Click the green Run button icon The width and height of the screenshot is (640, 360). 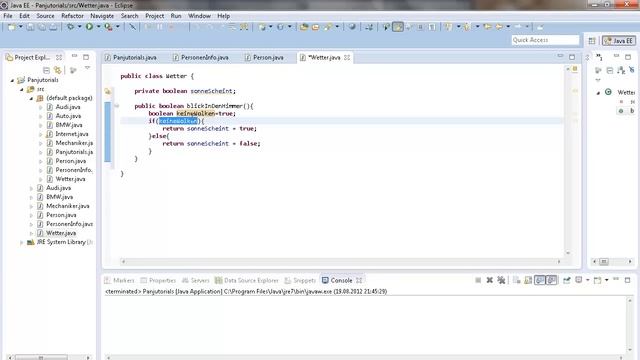pyautogui.click(x=89, y=27)
